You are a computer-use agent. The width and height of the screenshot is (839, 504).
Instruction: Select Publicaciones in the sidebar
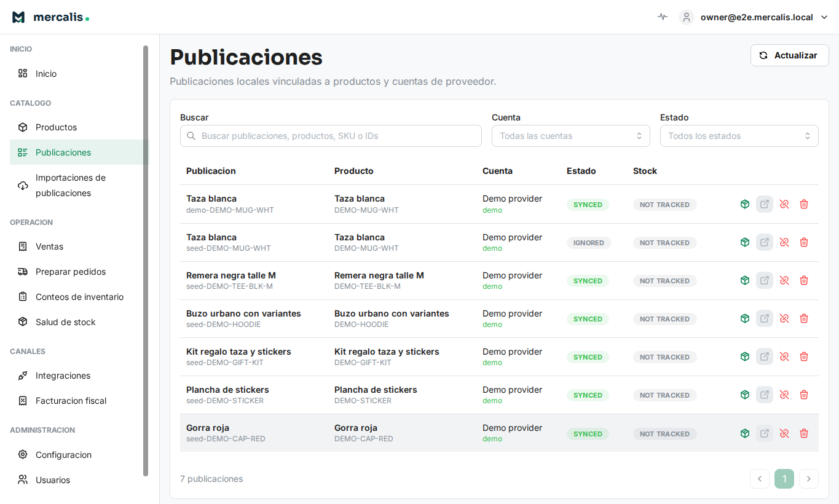79,152
